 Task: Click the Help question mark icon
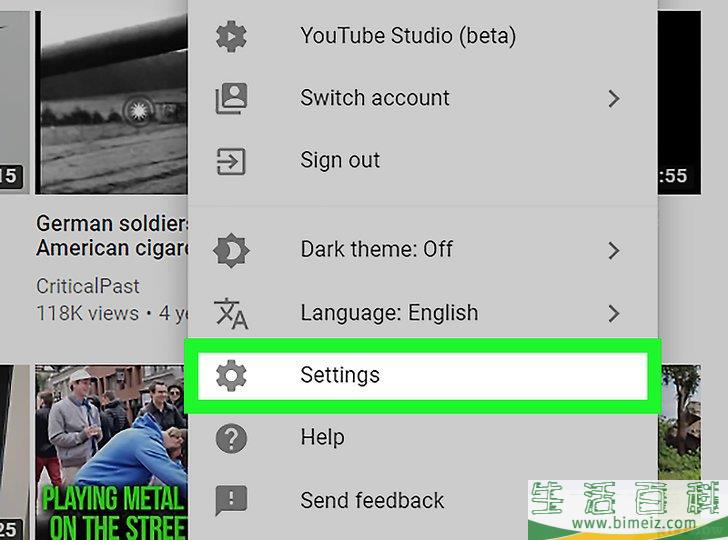click(x=231, y=438)
